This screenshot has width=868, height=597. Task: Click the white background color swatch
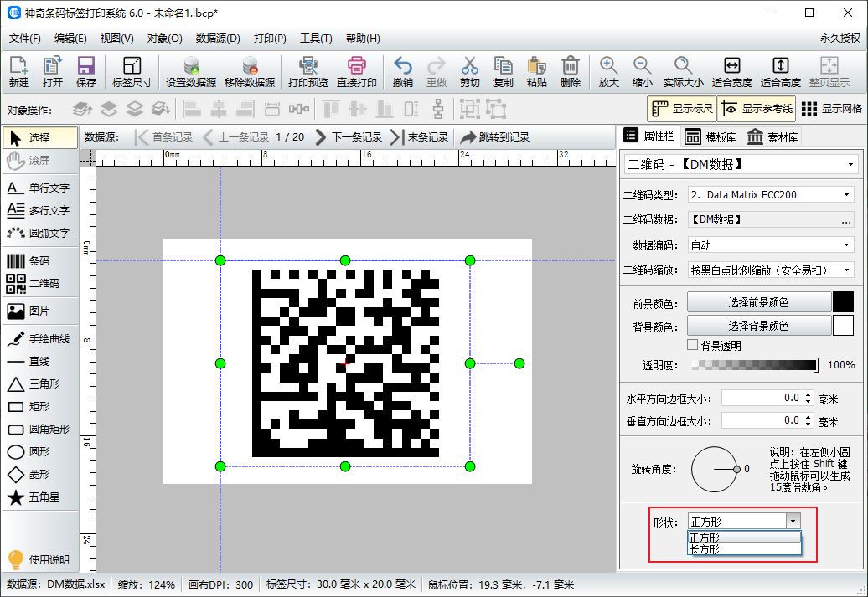pyautogui.click(x=843, y=326)
